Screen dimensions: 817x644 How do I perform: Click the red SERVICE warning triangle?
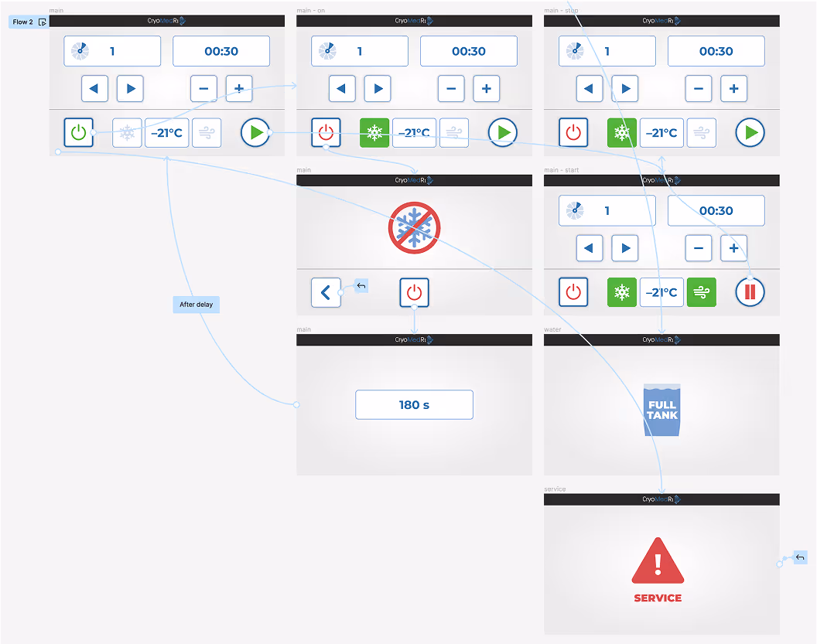click(658, 561)
